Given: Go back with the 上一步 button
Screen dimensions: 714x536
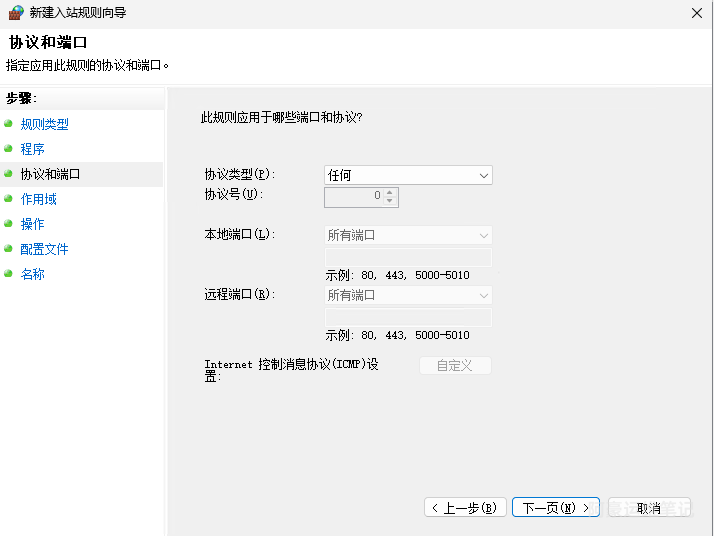Looking at the screenshot, I should 465,508.
